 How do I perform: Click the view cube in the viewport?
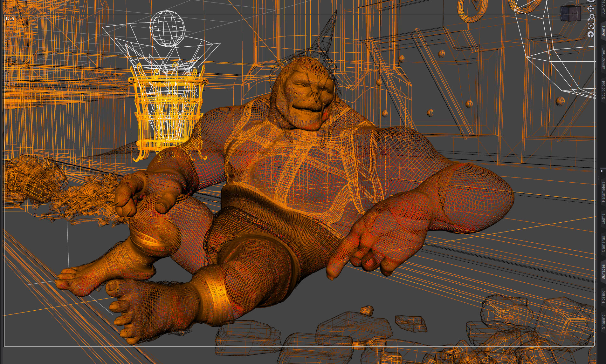click(571, 14)
